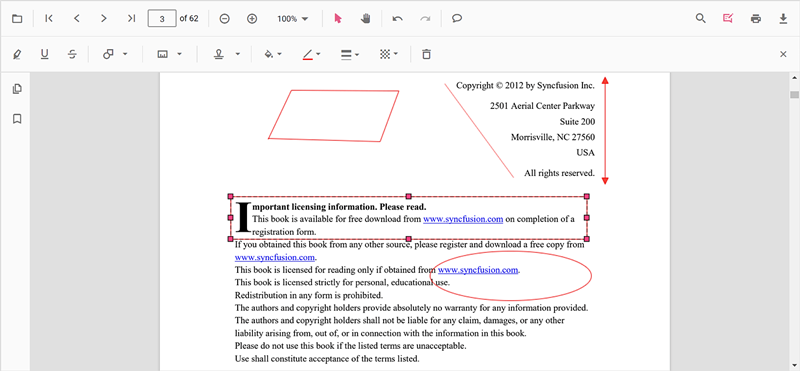Select the highlight text tool
This screenshot has width=800, height=371.
click(17, 55)
